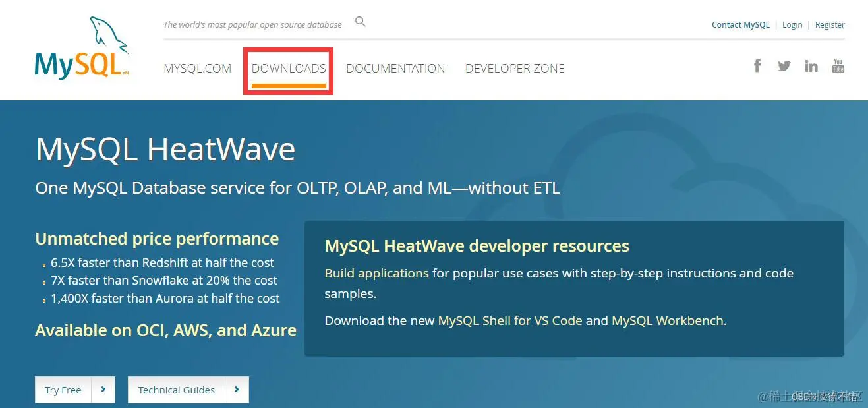Click 'One MySQL Database service' subtitle

[x=298, y=188]
